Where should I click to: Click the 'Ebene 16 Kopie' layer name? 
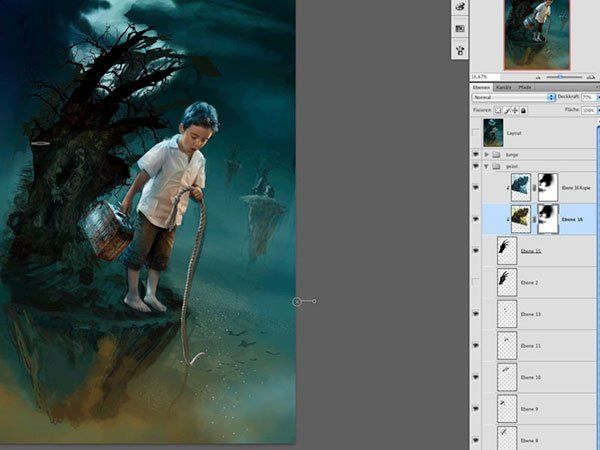(x=576, y=188)
